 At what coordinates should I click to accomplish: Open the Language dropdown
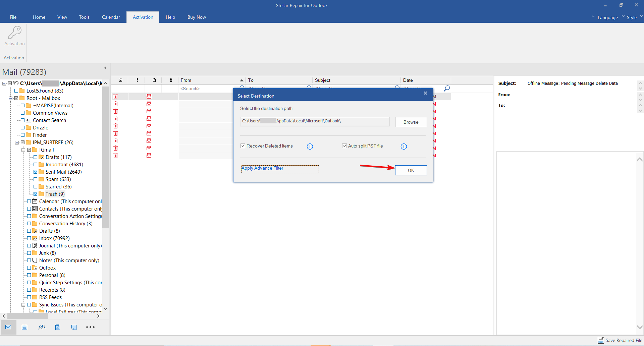pyautogui.click(x=607, y=17)
